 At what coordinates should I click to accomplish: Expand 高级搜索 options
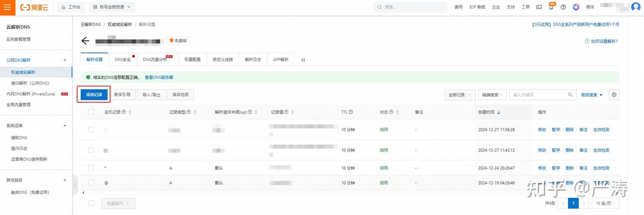tap(592, 95)
